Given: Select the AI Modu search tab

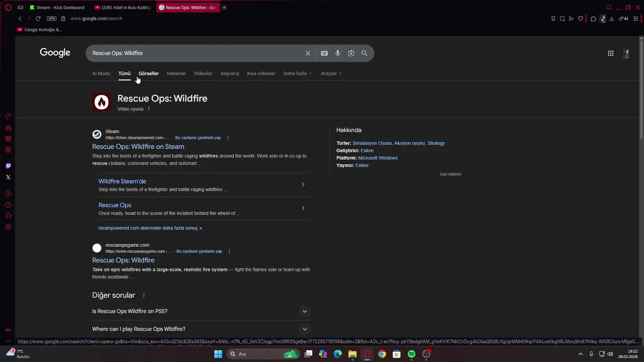Looking at the screenshot, I should 101,73.
